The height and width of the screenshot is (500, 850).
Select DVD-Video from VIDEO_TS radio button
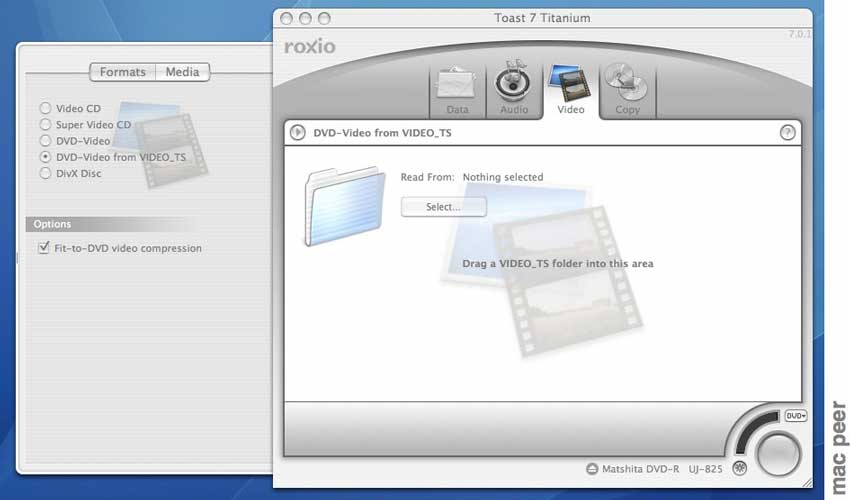tap(46, 157)
